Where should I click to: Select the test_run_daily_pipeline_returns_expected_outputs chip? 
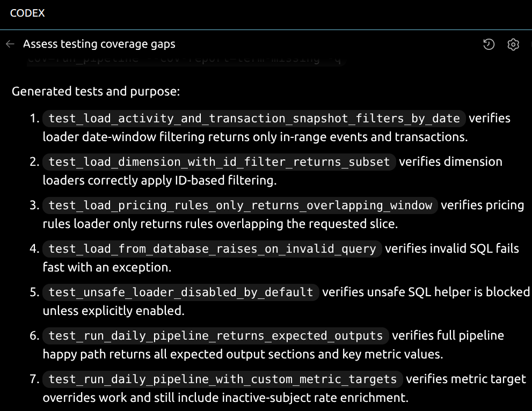[x=214, y=336]
